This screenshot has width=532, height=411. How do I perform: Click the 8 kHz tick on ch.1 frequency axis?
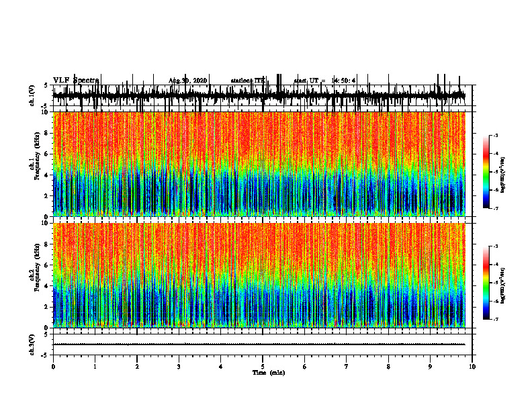point(47,133)
